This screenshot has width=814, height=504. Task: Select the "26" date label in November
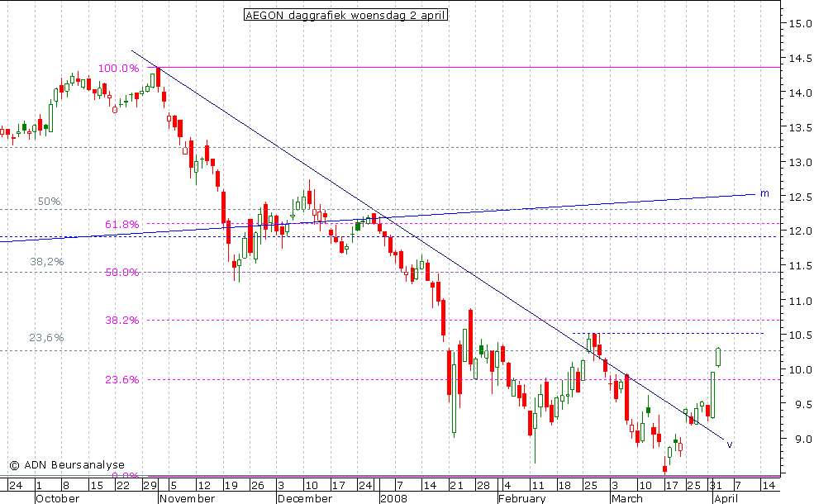click(x=258, y=485)
